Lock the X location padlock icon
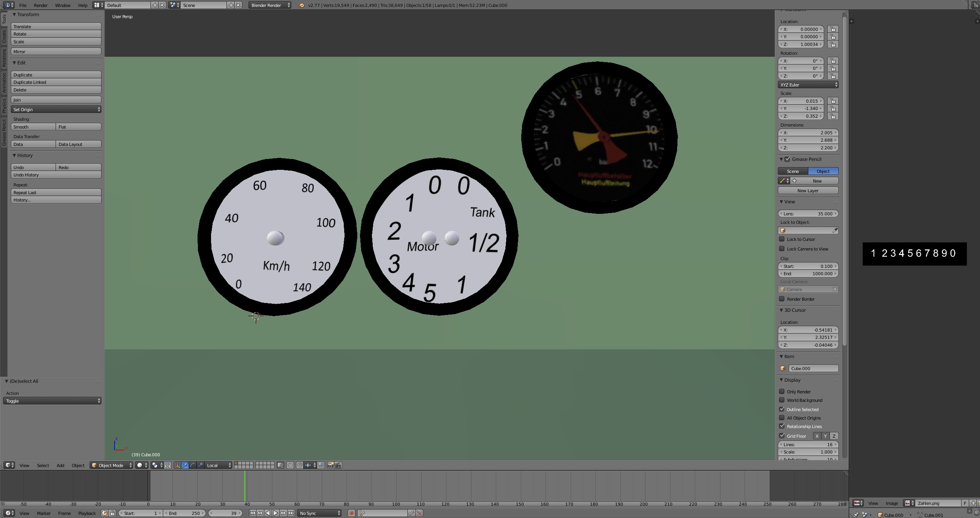This screenshot has height=518, width=980. tap(833, 29)
